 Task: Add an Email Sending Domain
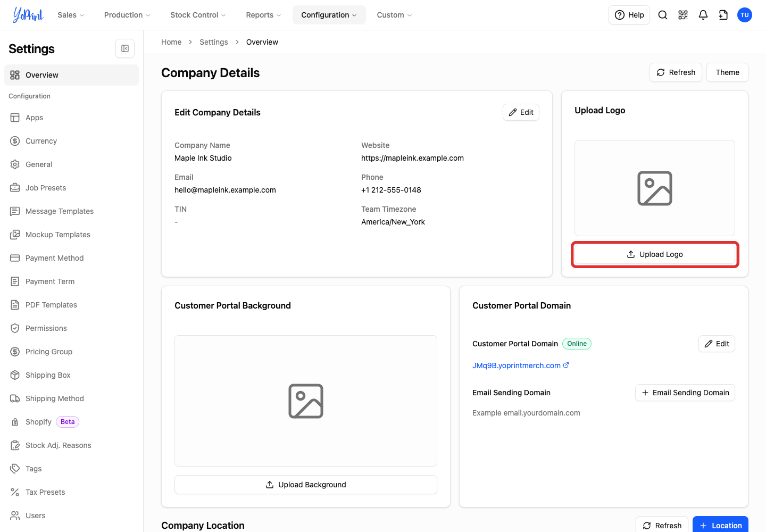click(685, 393)
